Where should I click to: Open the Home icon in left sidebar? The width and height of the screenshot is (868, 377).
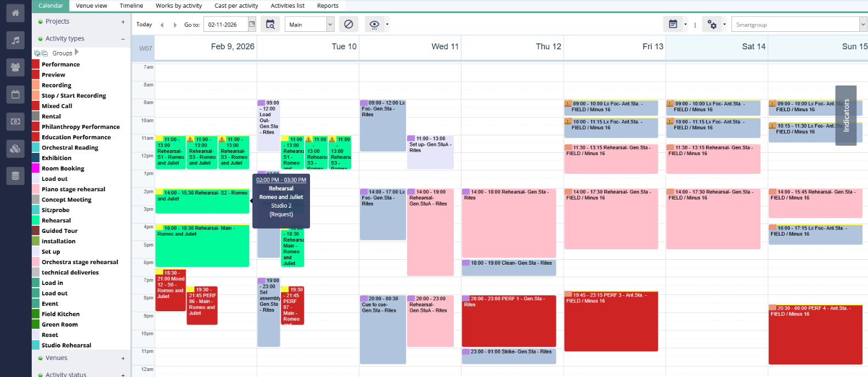15,13
